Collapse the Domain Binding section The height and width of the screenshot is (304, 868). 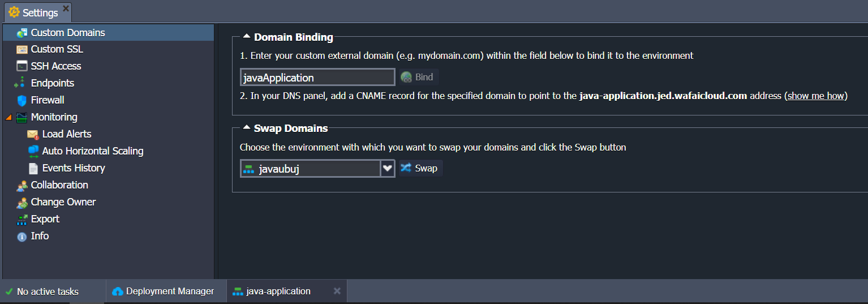tap(247, 37)
